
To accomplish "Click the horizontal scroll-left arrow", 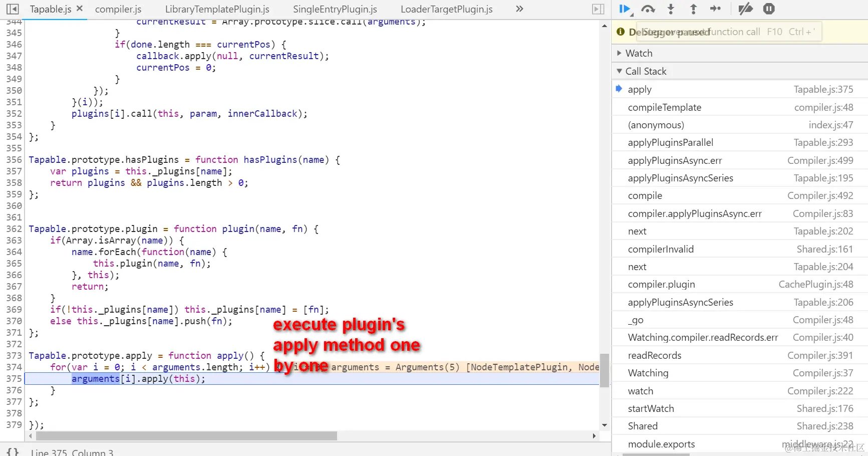I will coord(31,436).
